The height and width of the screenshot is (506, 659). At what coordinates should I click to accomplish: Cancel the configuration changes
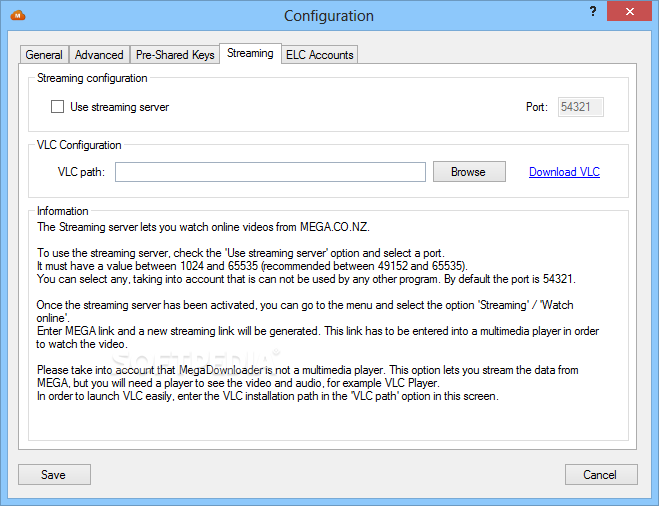(x=601, y=474)
